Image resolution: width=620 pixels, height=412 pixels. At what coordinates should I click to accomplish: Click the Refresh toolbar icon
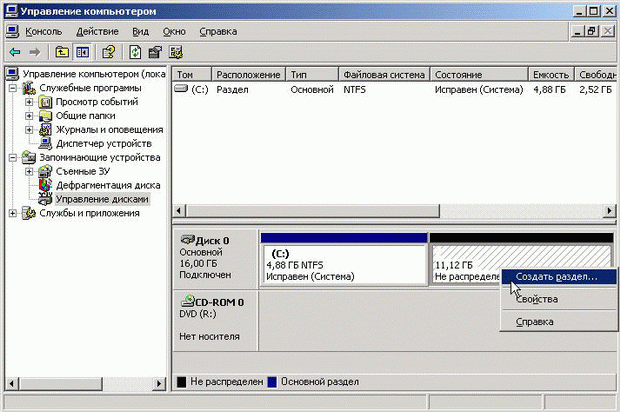135,52
